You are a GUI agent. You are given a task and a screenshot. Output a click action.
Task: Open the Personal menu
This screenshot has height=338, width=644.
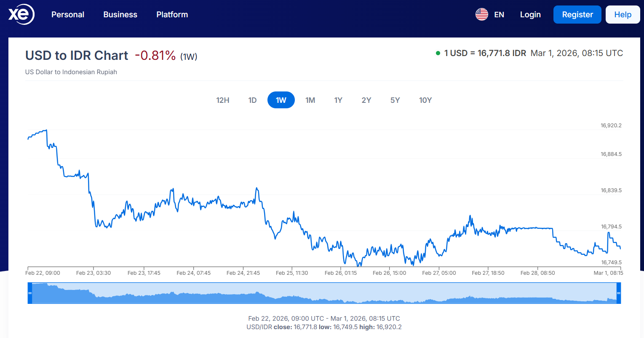click(x=68, y=15)
